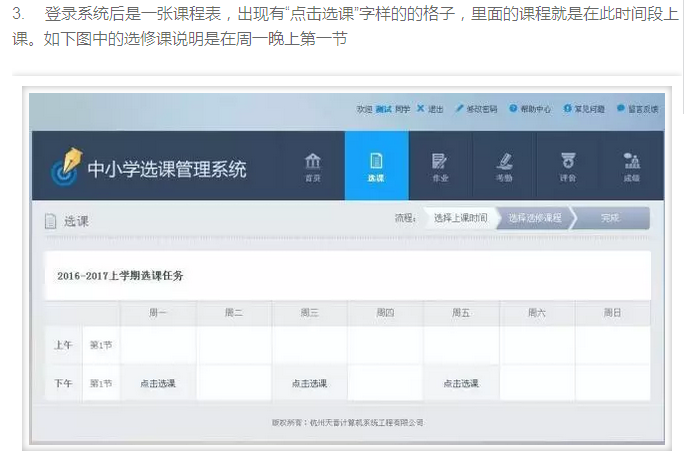
Task: Click the 周五 column header
Action: [x=461, y=313]
